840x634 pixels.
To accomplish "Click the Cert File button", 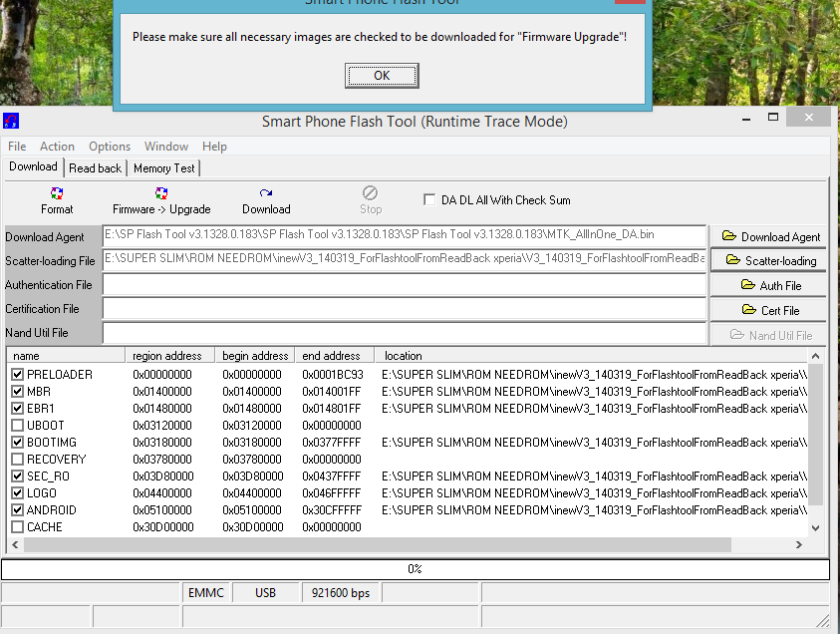I will click(768, 310).
